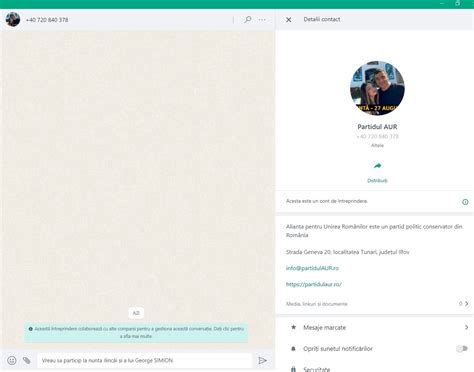
Task: Click the Altele category label
Action: [x=377, y=145]
